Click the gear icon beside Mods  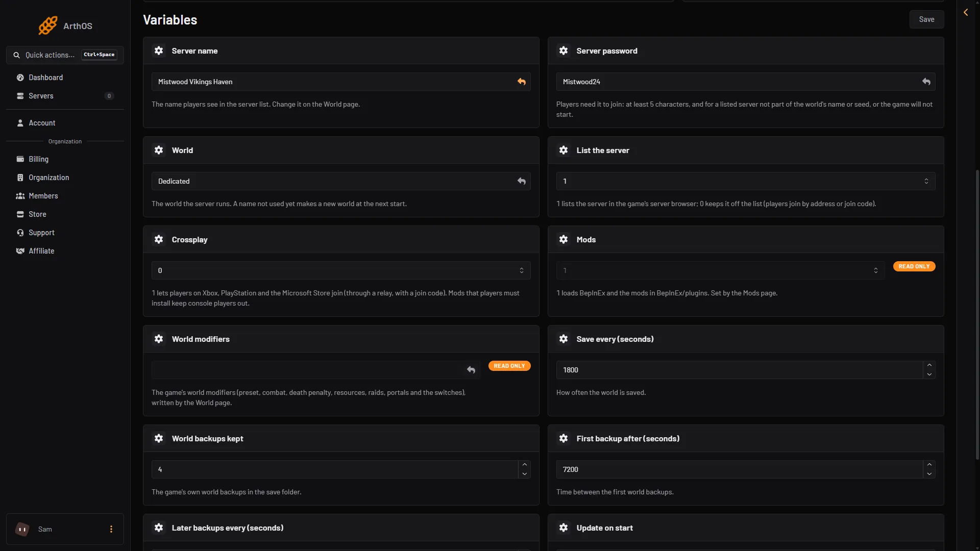563,239
